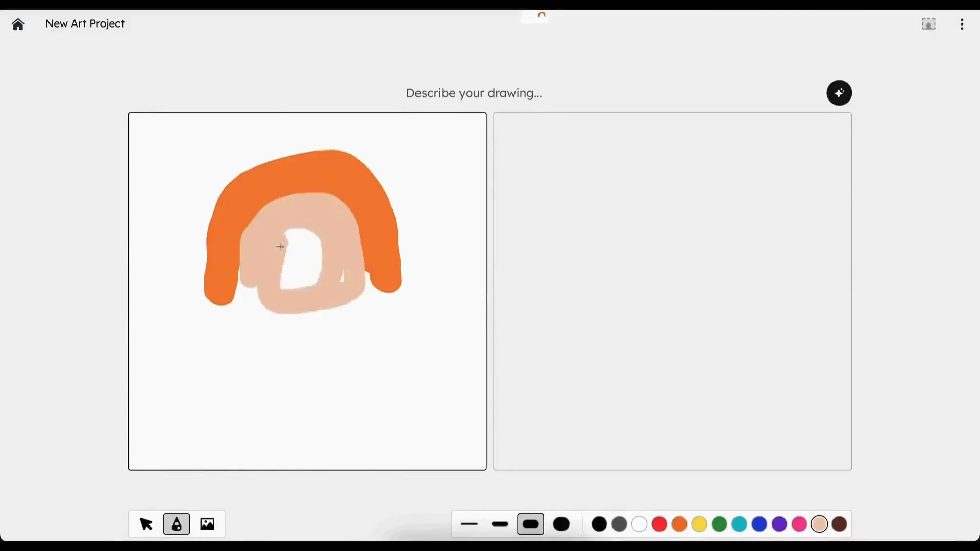Image resolution: width=980 pixels, height=551 pixels.
Task: Click the empty generated-image panel
Action: 672,291
